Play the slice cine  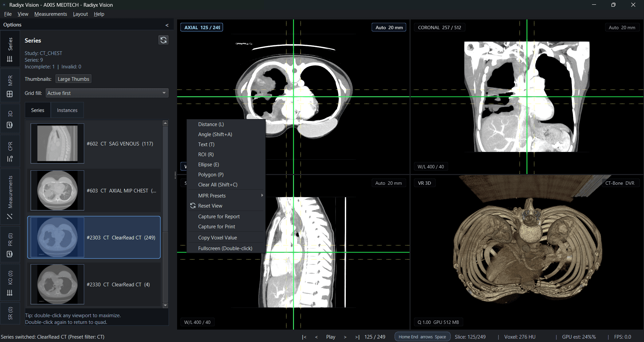click(331, 337)
